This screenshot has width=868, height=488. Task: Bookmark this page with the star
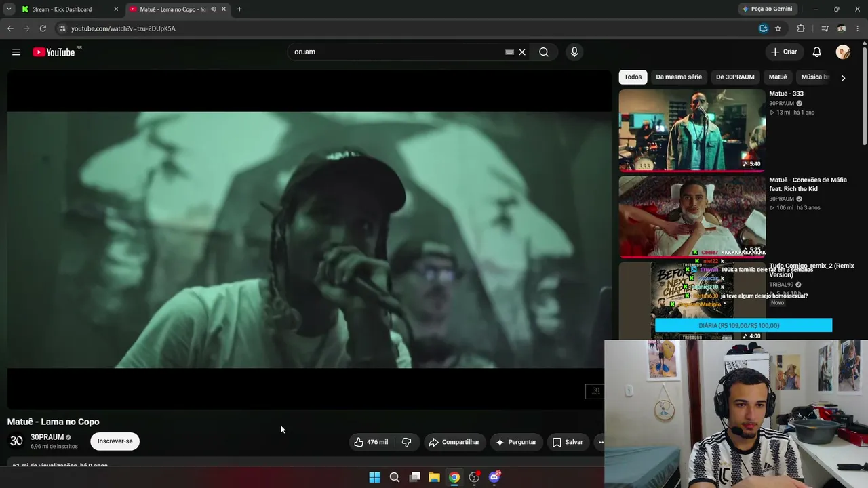[x=778, y=28]
